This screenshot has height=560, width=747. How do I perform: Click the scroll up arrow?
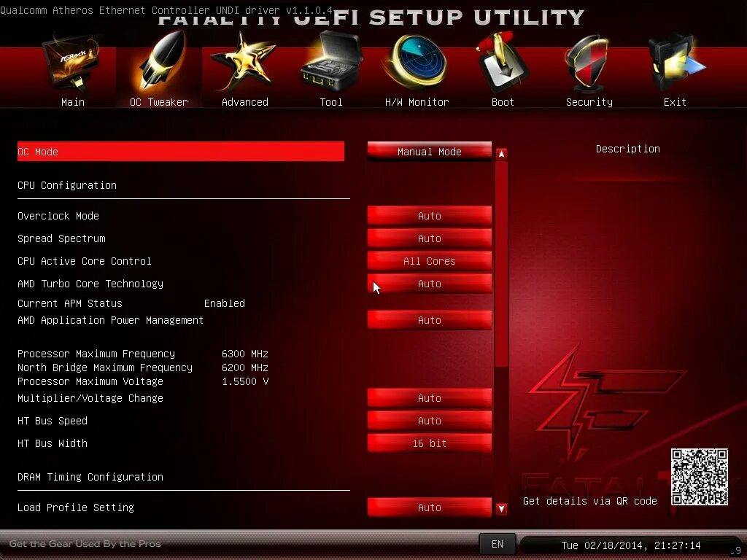(x=501, y=154)
